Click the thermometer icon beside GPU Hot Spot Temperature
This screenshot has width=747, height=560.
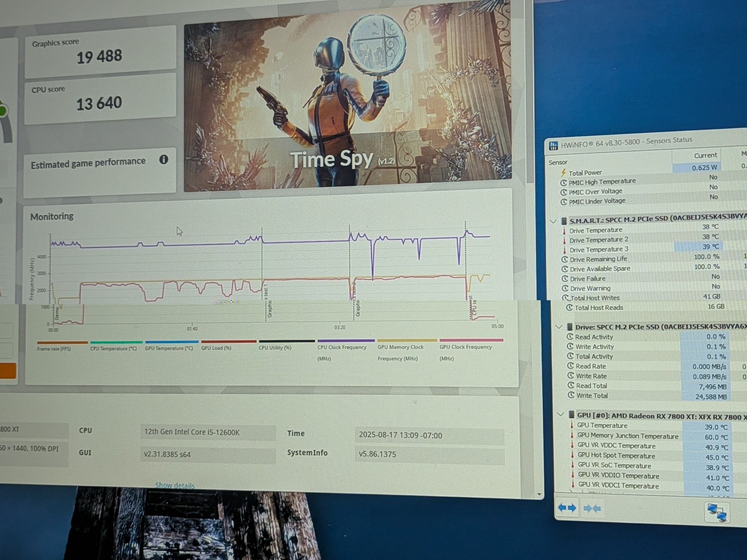(572, 455)
